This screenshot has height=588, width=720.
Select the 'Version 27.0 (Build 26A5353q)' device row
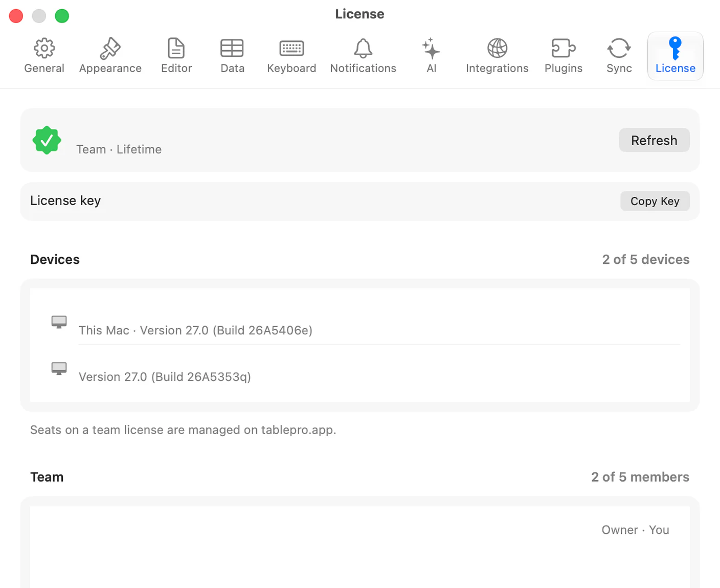tap(360, 369)
